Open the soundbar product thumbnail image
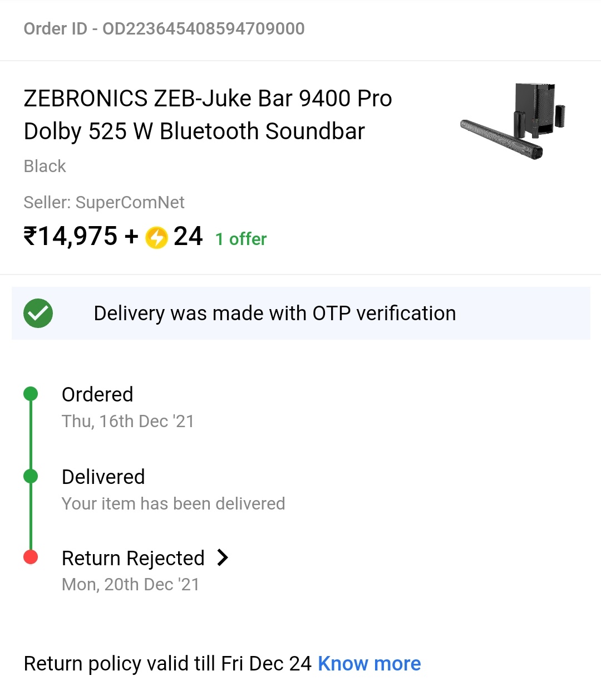This screenshot has width=601, height=700. [x=513, y=121]
